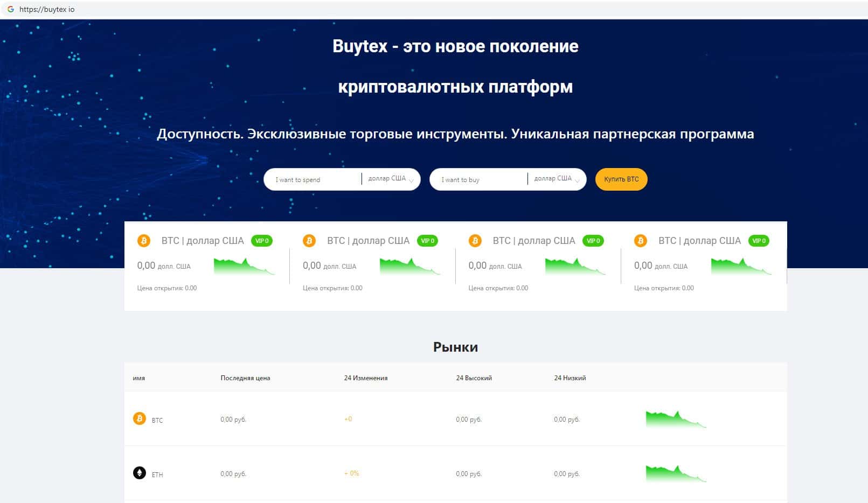Click "Цена открытия: 0.00" in the fourth ticker card
The image size is (868, 503).
(664, 288)
